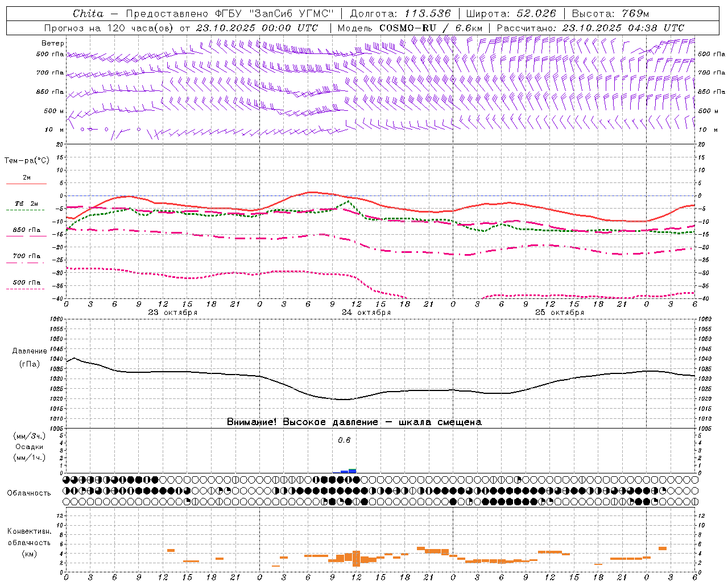Click the '(мм/1ч.)' precipitation unit label
The width and height of the screenshot is (728, 582).
click(30, 458)
